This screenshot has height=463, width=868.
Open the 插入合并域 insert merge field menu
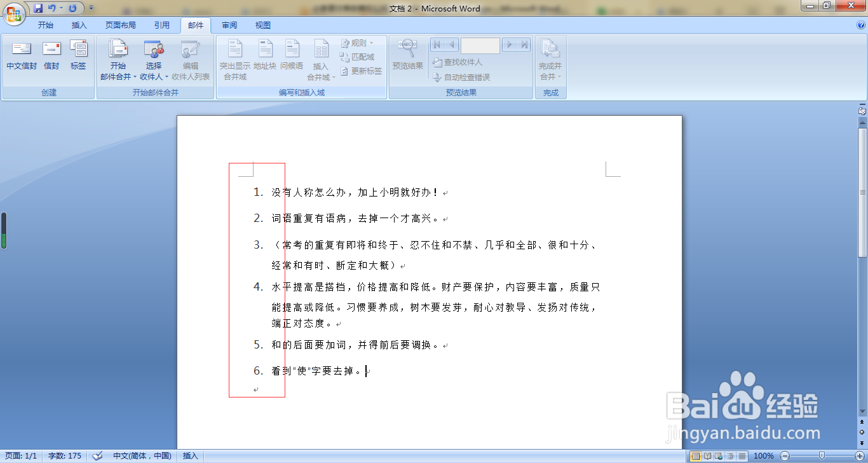tap(321, 60)
